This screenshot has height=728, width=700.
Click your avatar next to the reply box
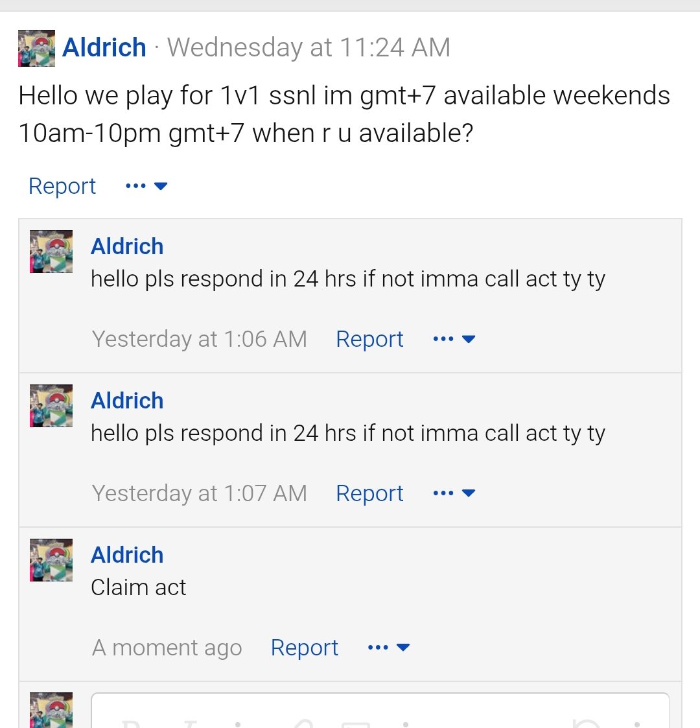click(51, 710)
